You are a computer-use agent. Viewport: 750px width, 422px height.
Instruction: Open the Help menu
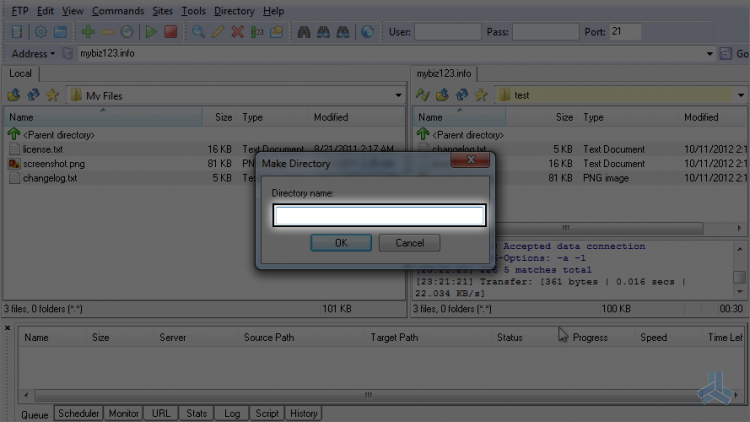point(274,11)
